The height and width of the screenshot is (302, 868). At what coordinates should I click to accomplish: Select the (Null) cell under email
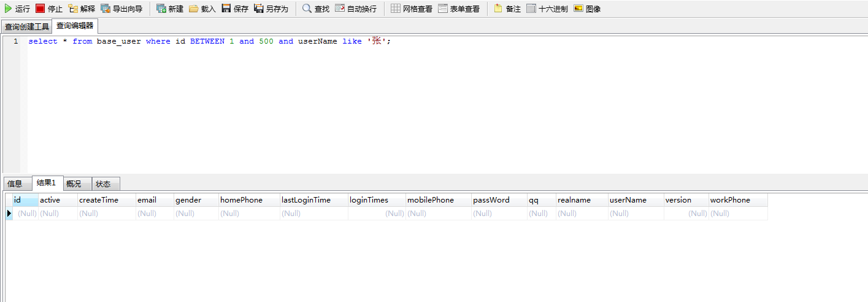pos(155,214)
